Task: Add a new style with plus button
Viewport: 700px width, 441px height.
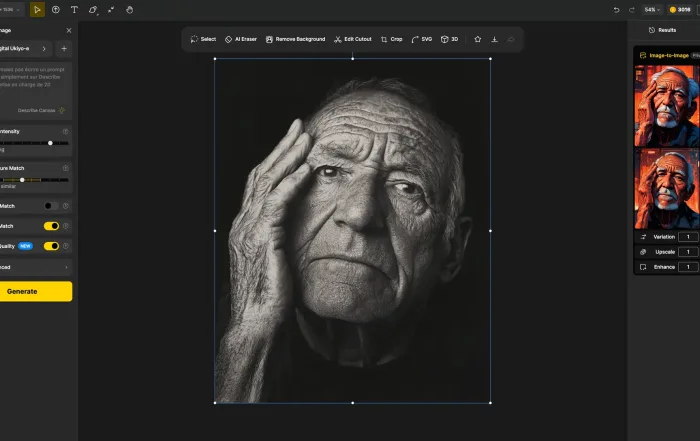Action: coord(64,49)
